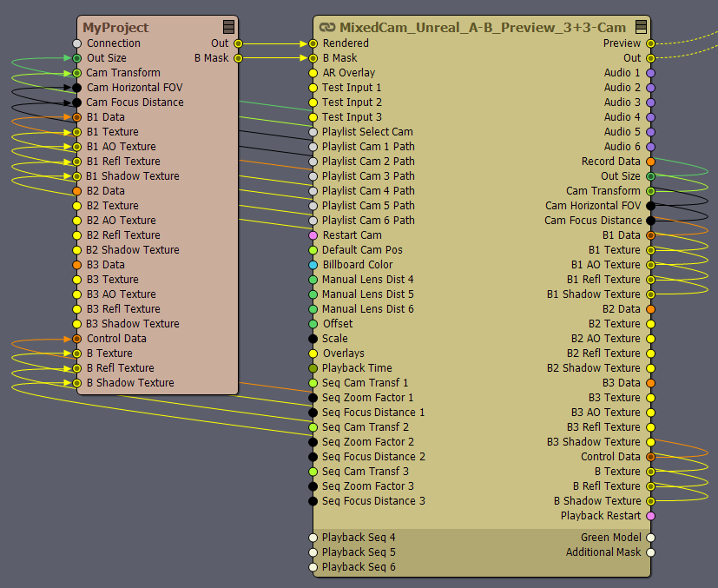Click the B3 Shadow Texture output label

(x=594, y=442)
